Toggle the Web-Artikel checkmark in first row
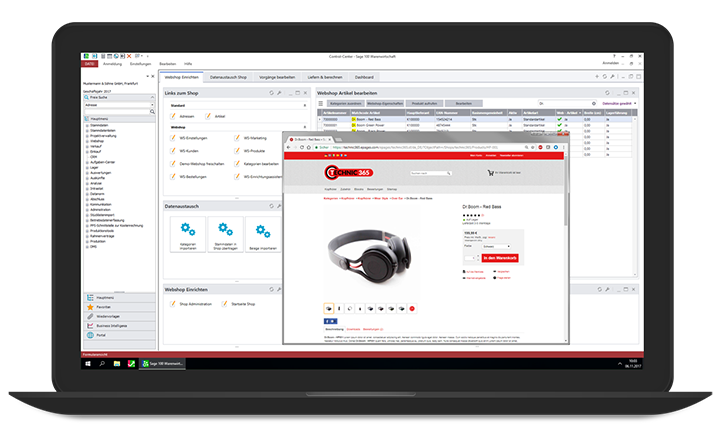This screenshot has width=720, height=434. point(561,119)
